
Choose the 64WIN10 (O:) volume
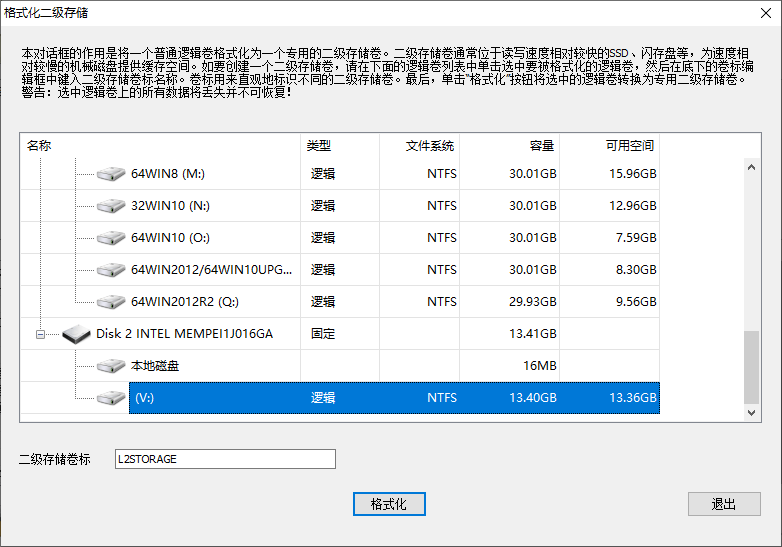[340, 238]
